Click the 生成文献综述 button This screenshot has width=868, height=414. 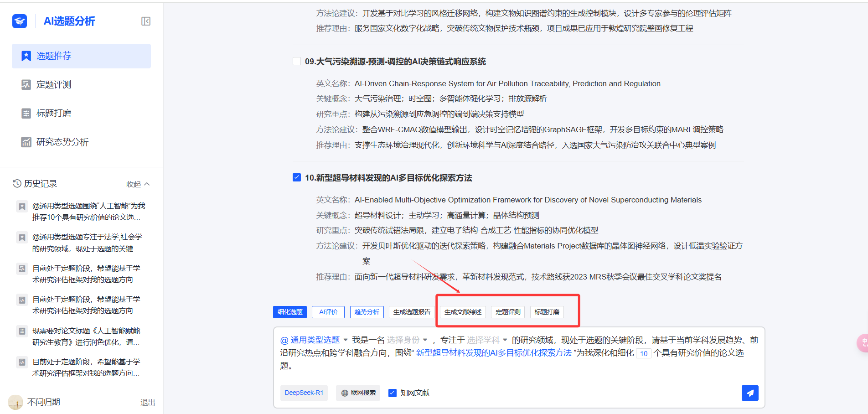[x=463, y=312]
